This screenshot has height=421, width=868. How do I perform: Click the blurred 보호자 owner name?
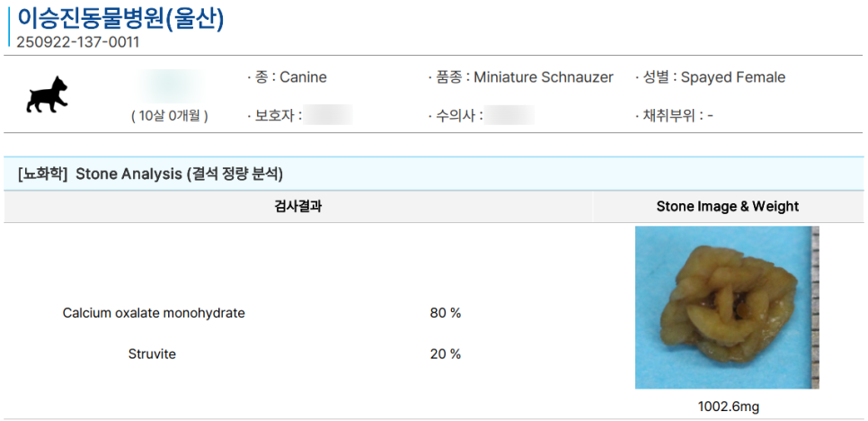(x=327, y=116)
